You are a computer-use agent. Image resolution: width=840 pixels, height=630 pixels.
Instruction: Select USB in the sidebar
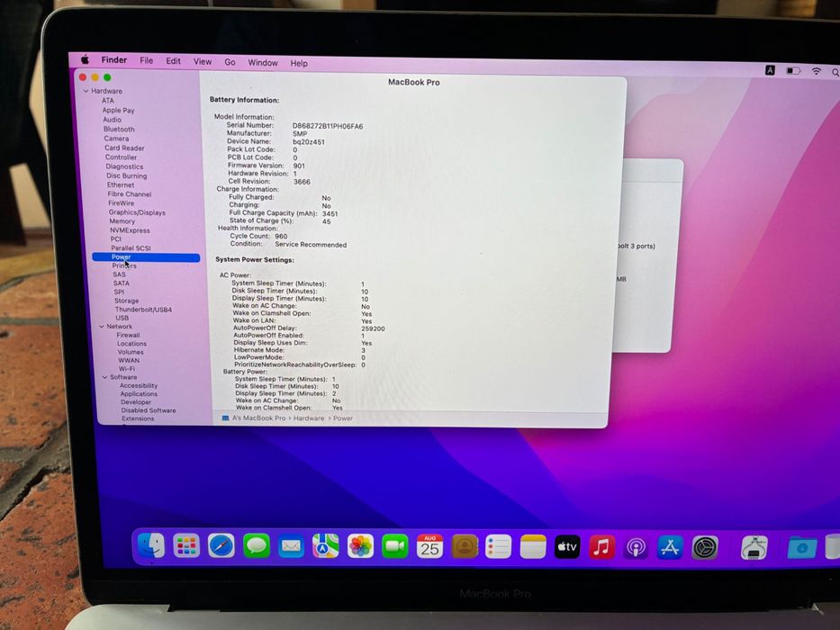[x=122, y=318]
